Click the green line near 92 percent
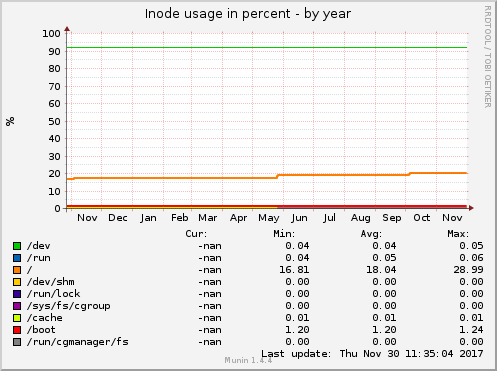The width and height of the screenshot is (497, 371). click(267, 47)
